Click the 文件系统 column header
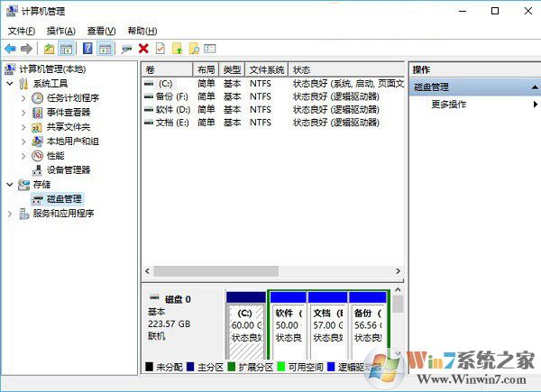This screenshot has height=392, width=541. (x=266, y=69)
